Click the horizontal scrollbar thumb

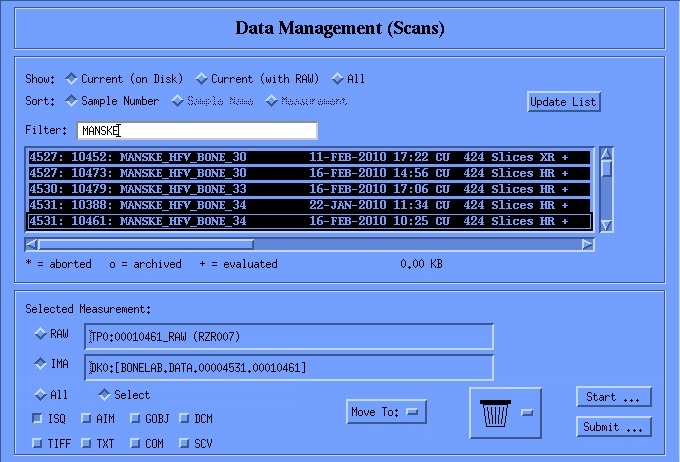(146, 245)
